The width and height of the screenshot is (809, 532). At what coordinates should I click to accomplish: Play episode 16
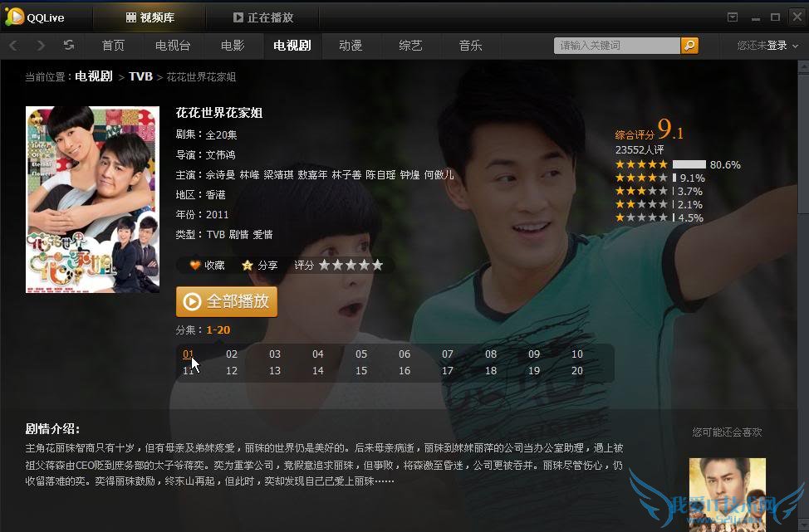pos(404,371)
